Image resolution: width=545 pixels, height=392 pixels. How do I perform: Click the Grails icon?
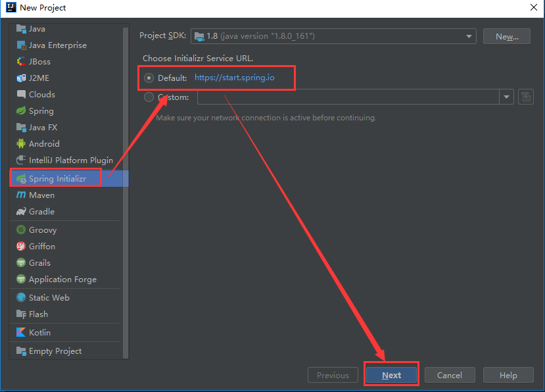(21, 262)
